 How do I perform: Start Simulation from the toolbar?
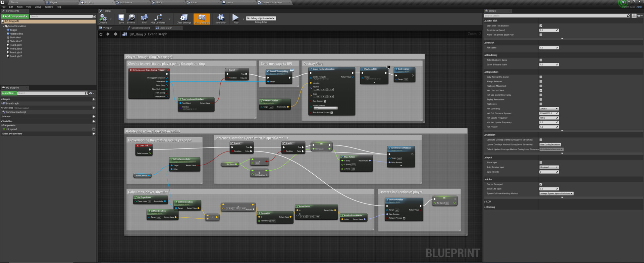coord(221,18)
